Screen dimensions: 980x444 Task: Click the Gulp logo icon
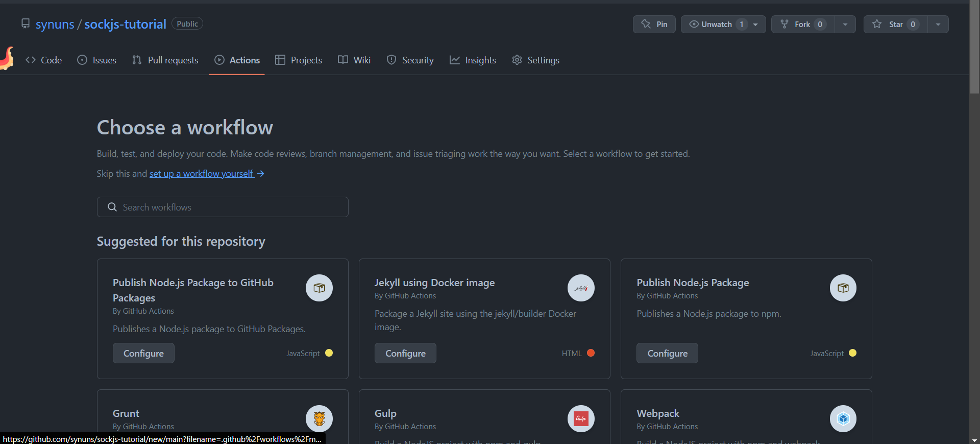[x=581, y=418]
